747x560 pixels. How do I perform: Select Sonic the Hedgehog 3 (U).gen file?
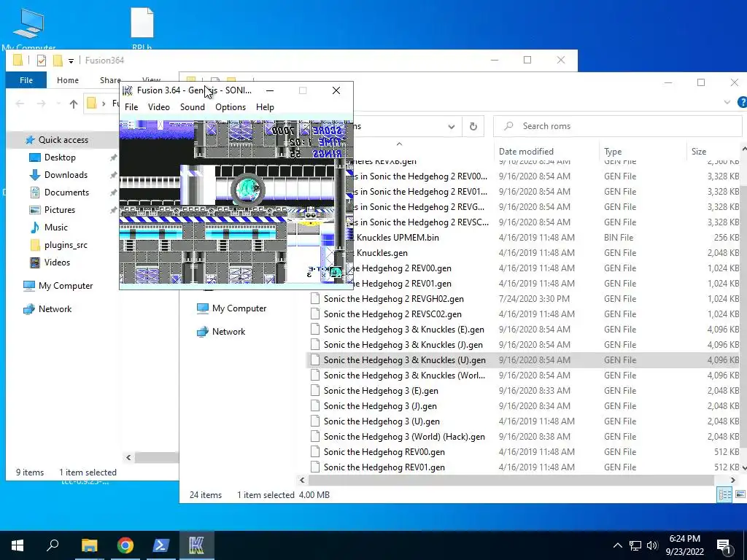click(x=382, y=421)
